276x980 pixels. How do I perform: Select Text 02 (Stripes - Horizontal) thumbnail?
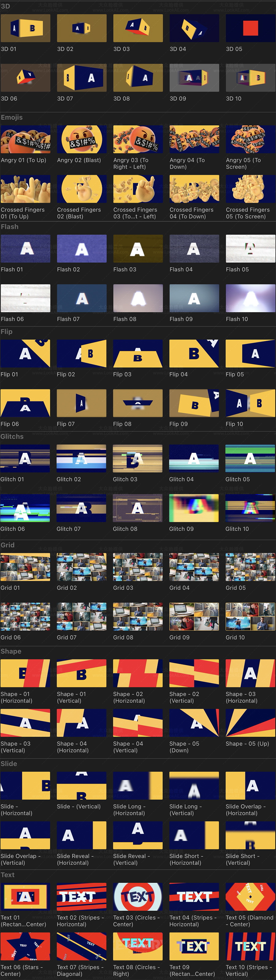coord(81,897)
